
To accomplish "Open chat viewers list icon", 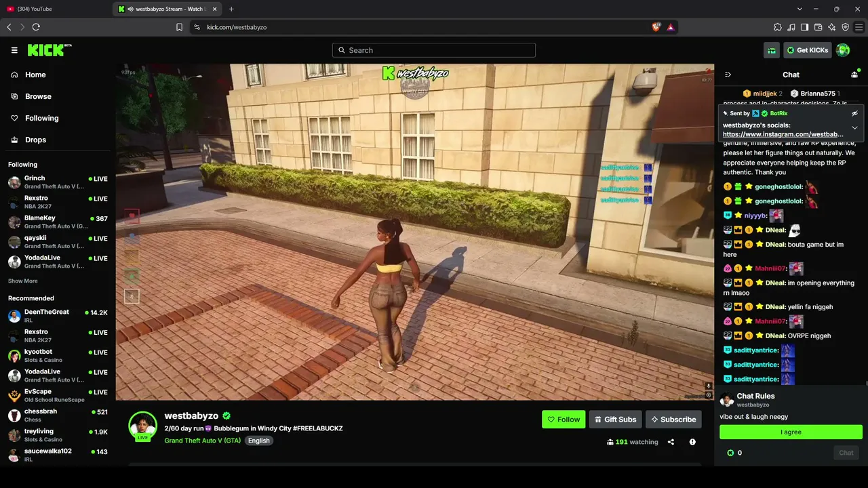I will [854, 75].
